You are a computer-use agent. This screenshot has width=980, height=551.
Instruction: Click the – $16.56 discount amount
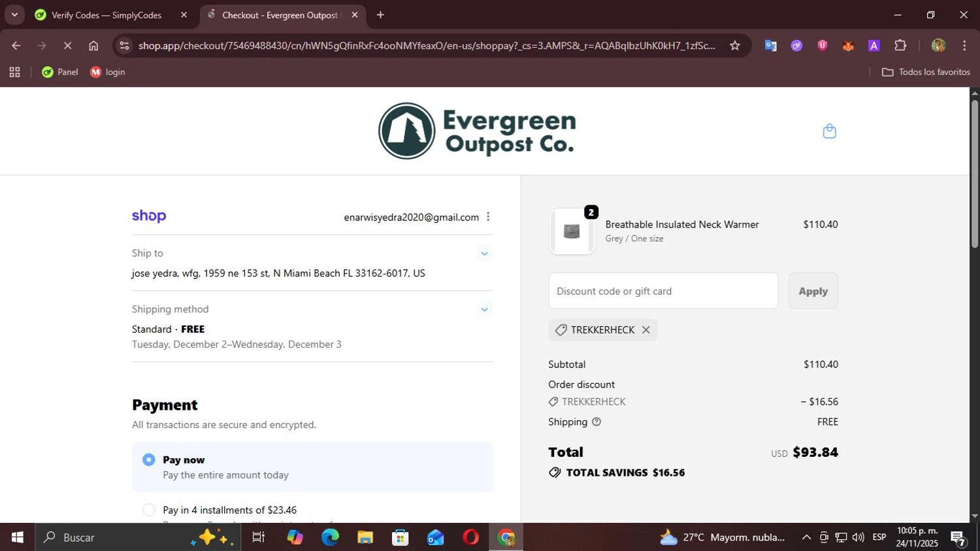[819, 402]
